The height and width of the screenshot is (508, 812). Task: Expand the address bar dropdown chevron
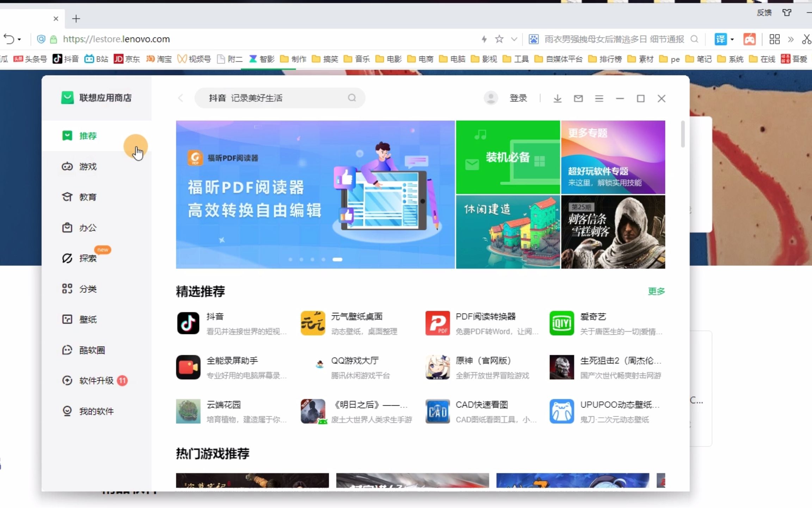coord(514,39)
